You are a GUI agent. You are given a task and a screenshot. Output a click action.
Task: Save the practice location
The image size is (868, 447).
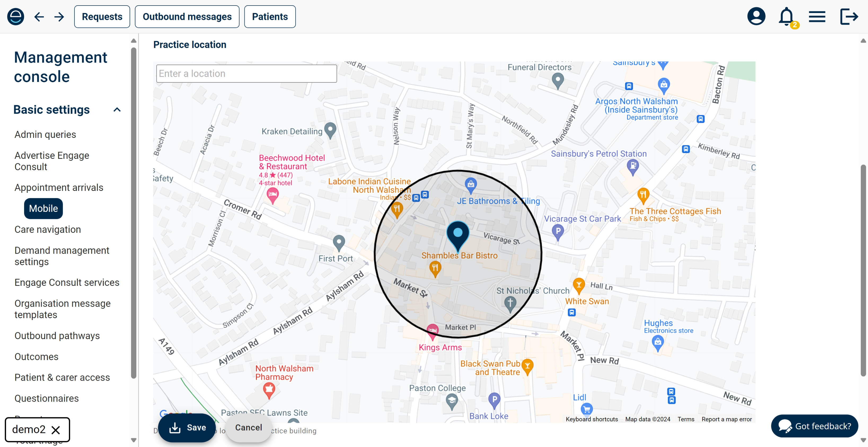(x=187, y=427)
